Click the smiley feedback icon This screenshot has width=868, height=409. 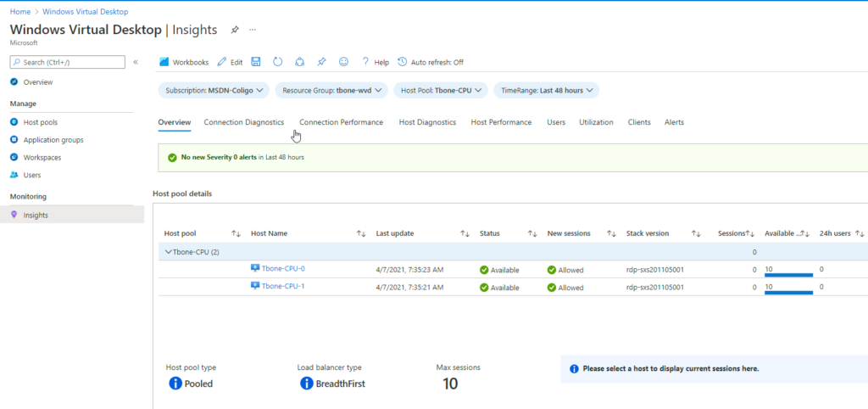344,62
